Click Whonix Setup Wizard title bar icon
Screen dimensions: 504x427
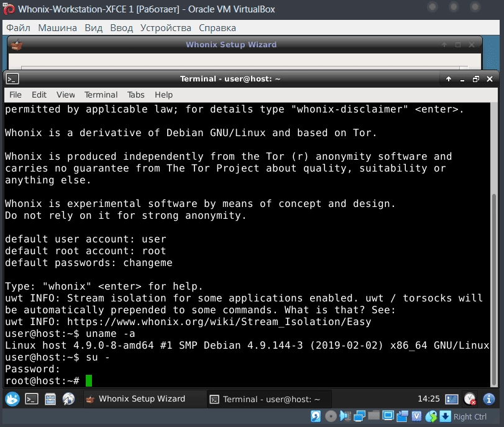[x=16, y=45]
